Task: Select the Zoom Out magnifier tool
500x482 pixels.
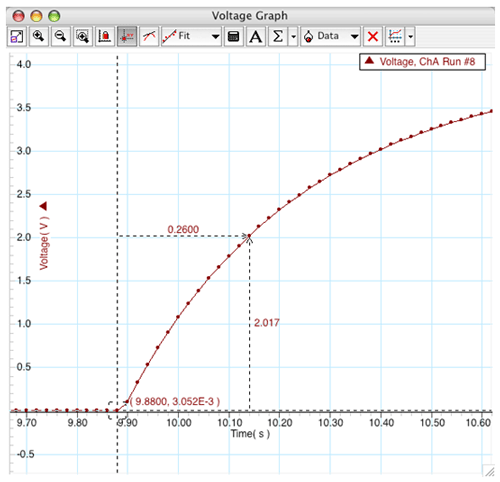Action: [61, 36]
